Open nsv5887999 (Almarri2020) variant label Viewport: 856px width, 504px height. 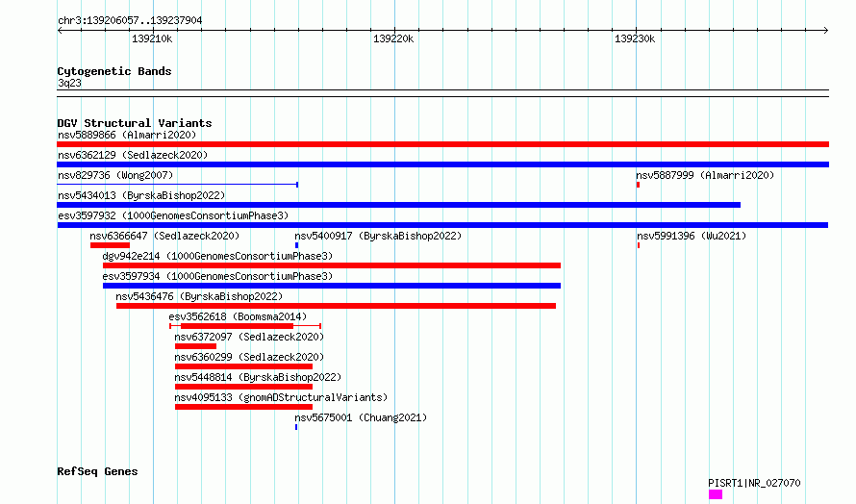click(x=705, y=175)
